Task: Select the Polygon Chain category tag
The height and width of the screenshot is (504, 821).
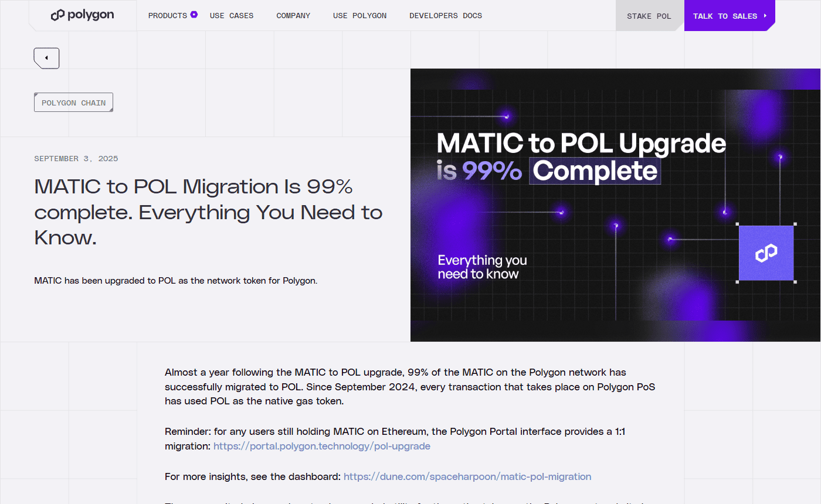Action: (73, 103)
